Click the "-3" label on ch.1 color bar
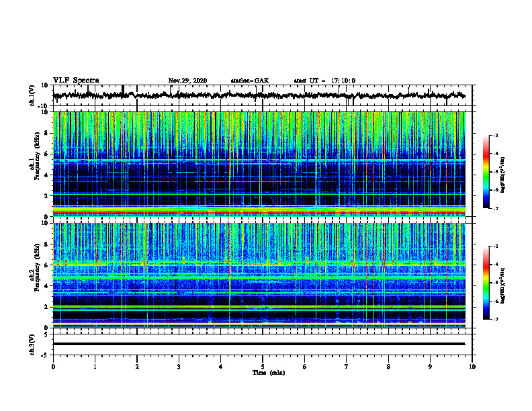 tap(495, 135)
